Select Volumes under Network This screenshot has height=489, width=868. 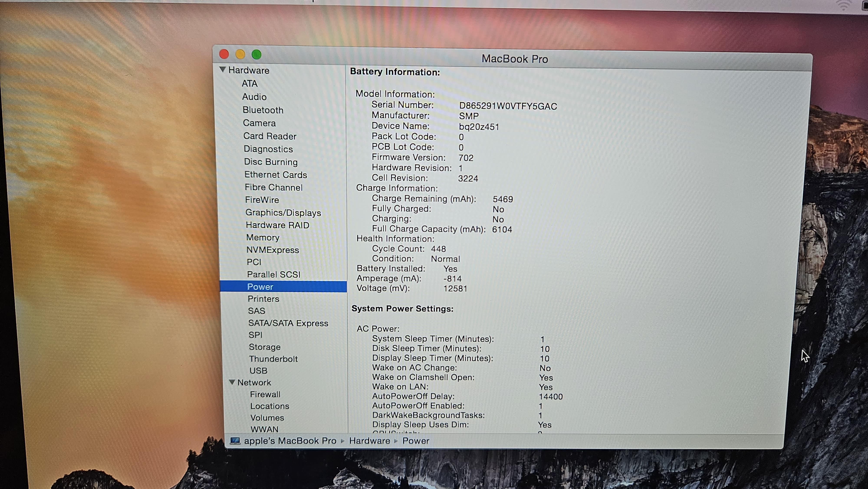[267, 418]
